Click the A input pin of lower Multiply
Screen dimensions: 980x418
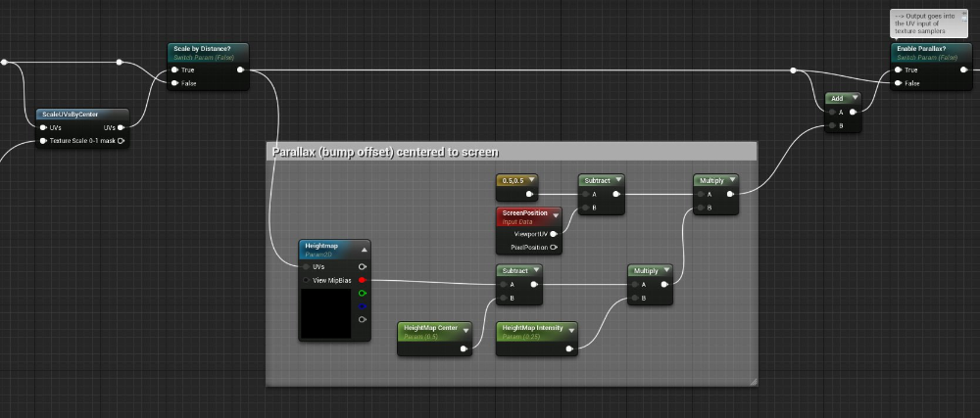point(635,285)
